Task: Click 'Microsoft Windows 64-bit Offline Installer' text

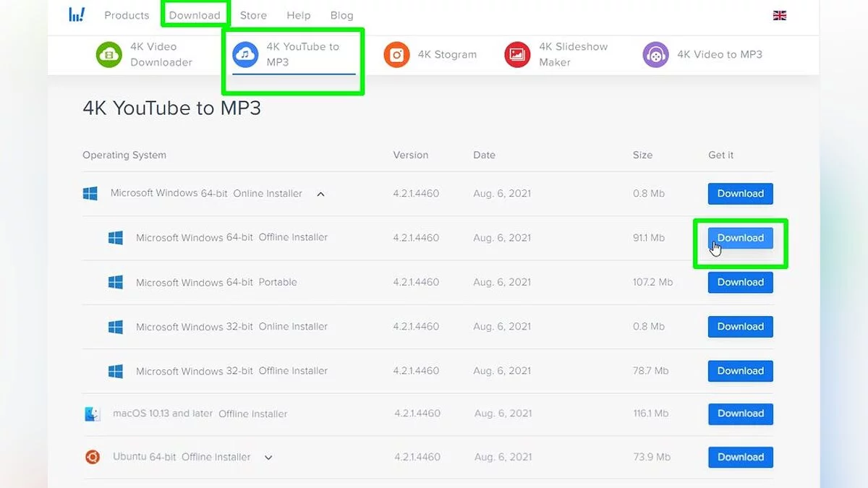Action: pyautogui.click(x=231, y=237)
